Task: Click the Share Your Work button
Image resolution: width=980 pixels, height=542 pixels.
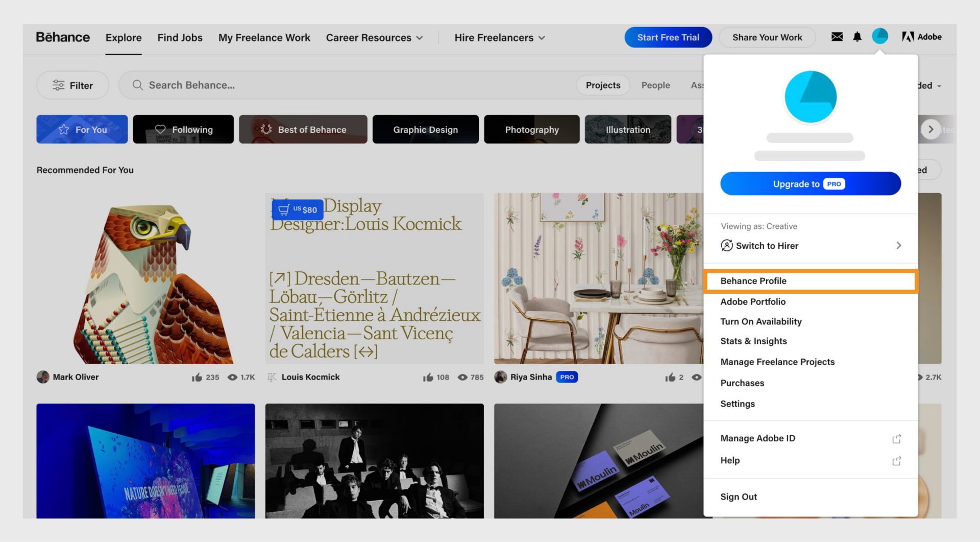Action: coord(767,37)
